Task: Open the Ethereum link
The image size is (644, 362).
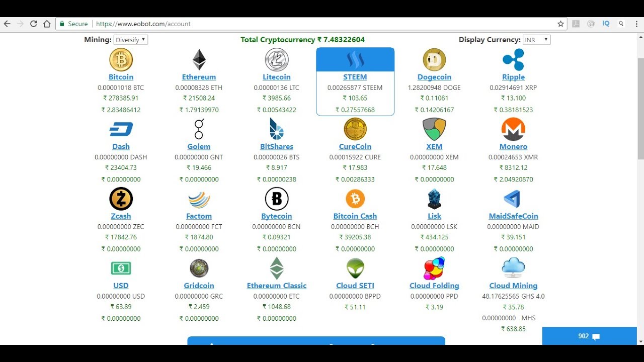Action: coord(199,77)
